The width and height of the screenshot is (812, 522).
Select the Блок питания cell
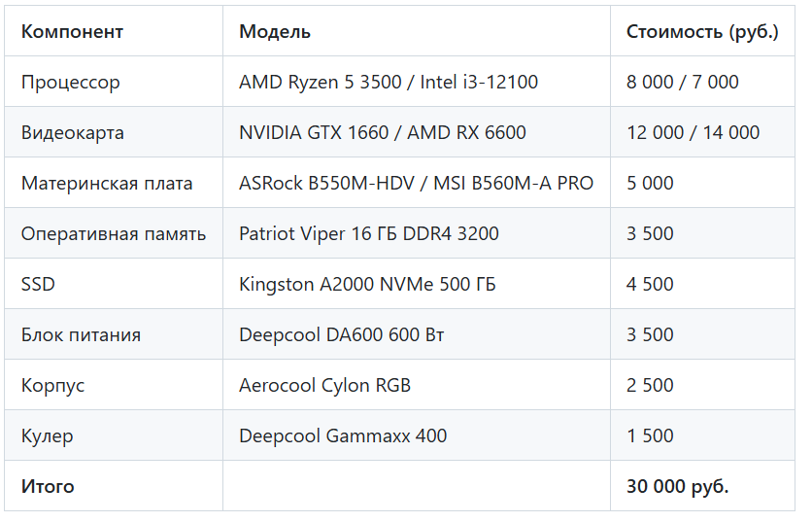coord(81,334)
